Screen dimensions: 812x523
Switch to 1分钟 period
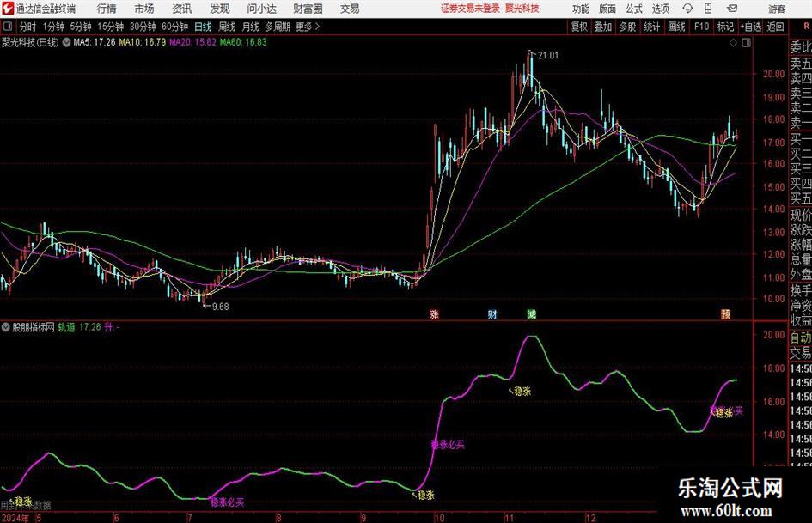52,27
